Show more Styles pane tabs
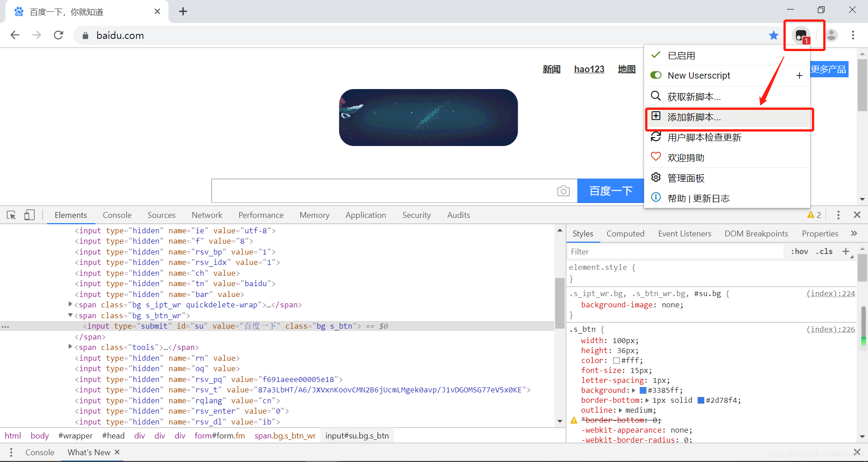 point(854,234)
